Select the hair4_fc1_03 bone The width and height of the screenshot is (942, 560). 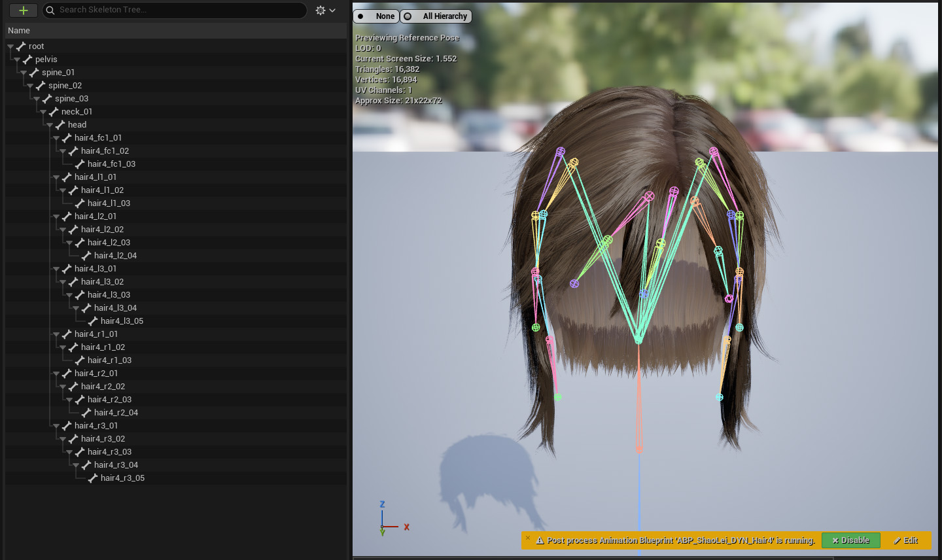pyautogui.click(x=111, y=164)
